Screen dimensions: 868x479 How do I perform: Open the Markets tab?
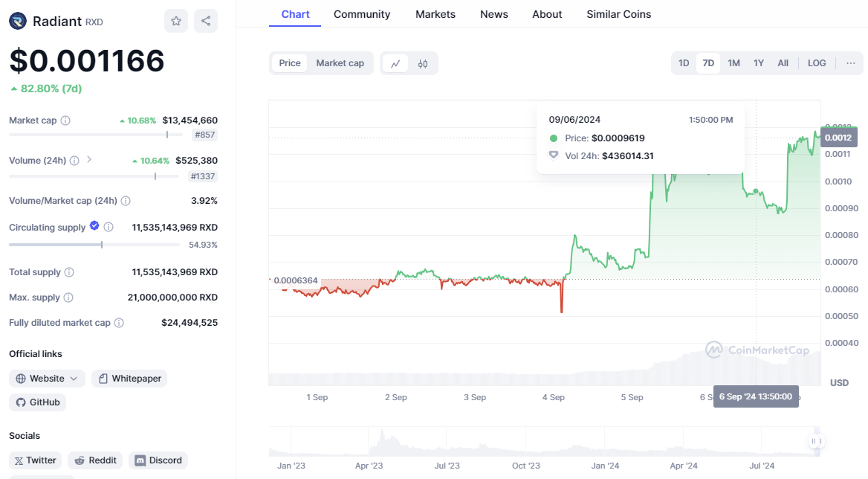[x=435, y=14]
